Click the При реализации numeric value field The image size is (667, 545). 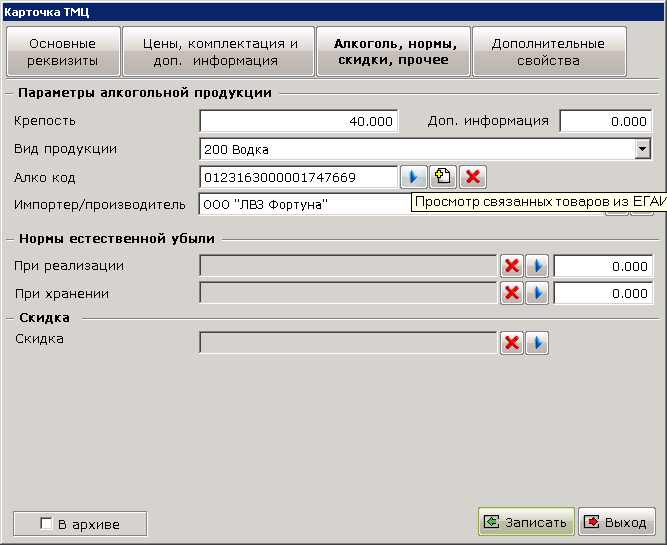603,266
